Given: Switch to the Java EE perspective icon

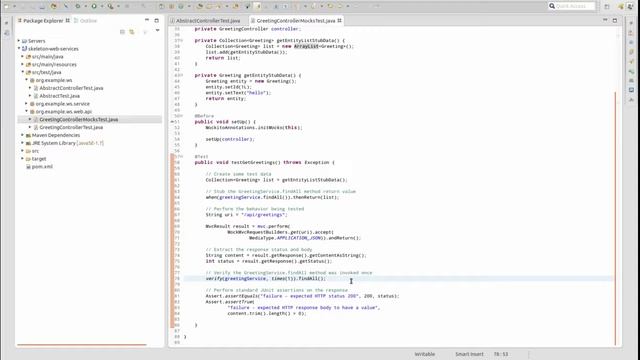Looking at the screenshot, I should [621, 6].
